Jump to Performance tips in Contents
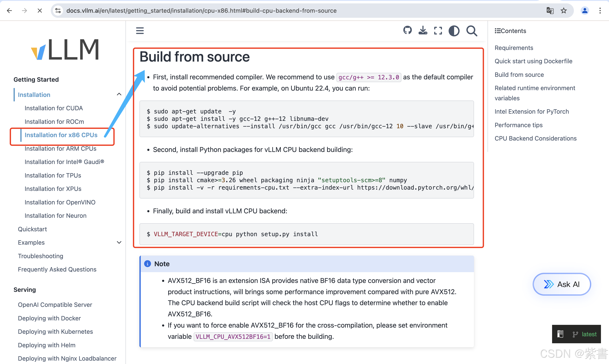The width and height of the screenshot is (609, 364). pos(518,125)
